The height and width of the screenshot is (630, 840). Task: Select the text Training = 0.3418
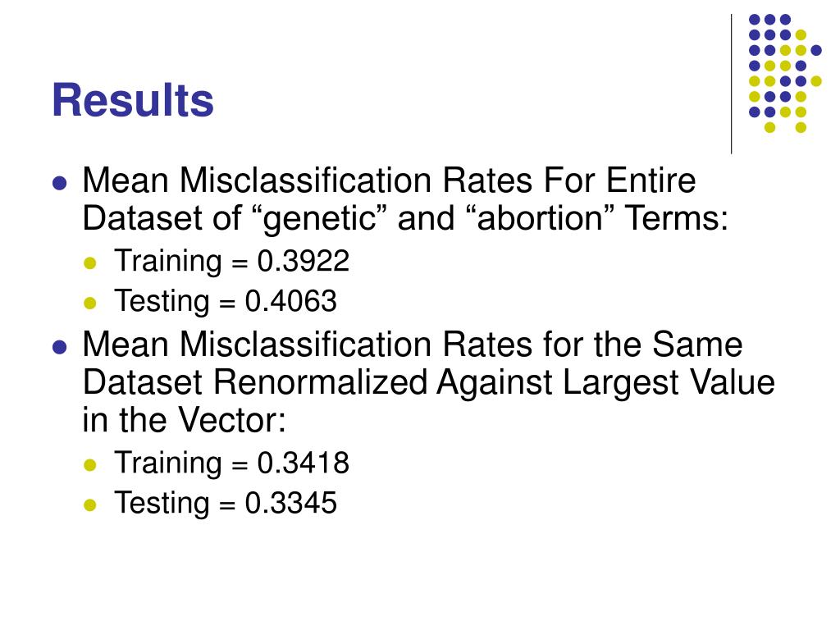click(x=232, y=463)
